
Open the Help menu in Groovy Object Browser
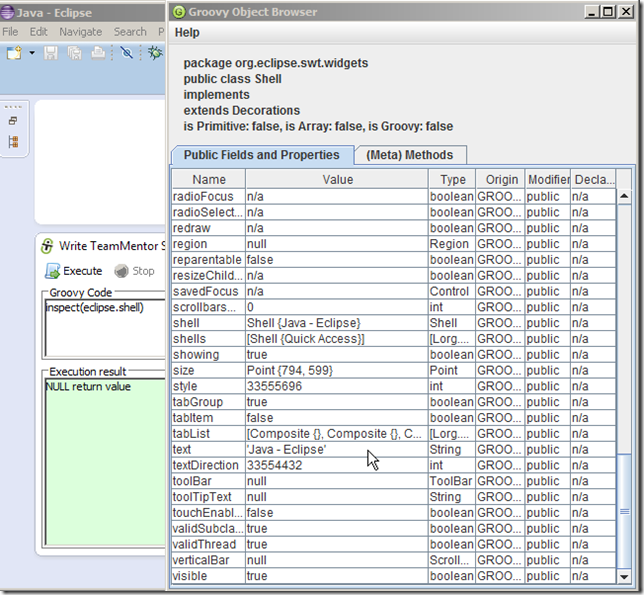point(187,33)
